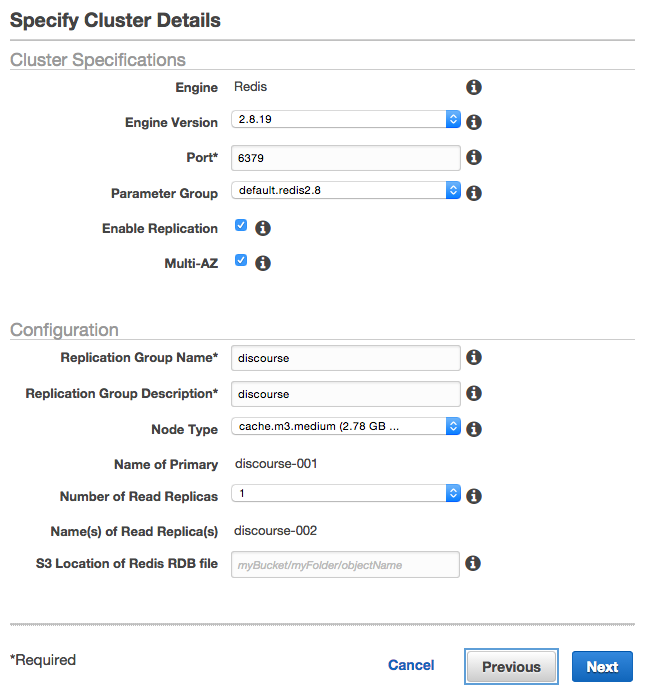Image resolution: width=651 pixels, height=698 pixels.
Task: Uncheck the Enable Replication checkbox
Action: point(241,225)
